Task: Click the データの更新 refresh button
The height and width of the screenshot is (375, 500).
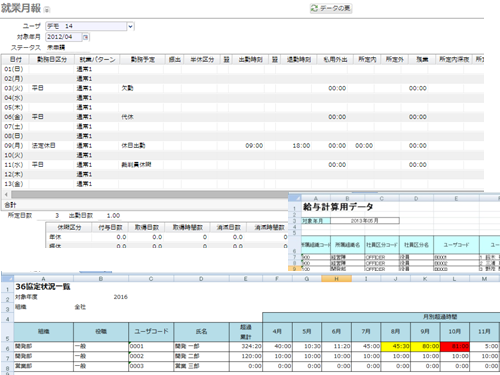Action: 331,8
